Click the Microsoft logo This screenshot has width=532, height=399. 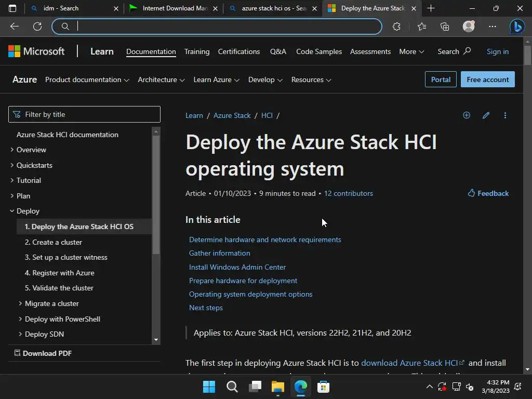[x=36, y=51]
